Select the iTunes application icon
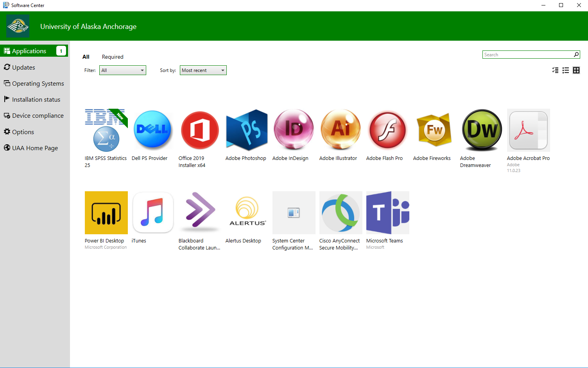Image resolution: width=588 pixels, height=368 pixels. 153,213
